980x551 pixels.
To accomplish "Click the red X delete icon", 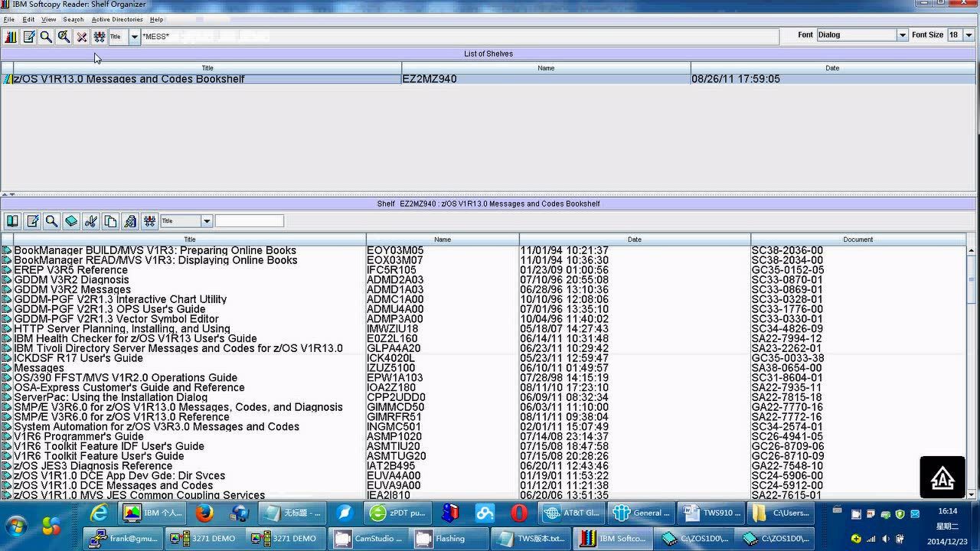I will (x=82, y=37).
